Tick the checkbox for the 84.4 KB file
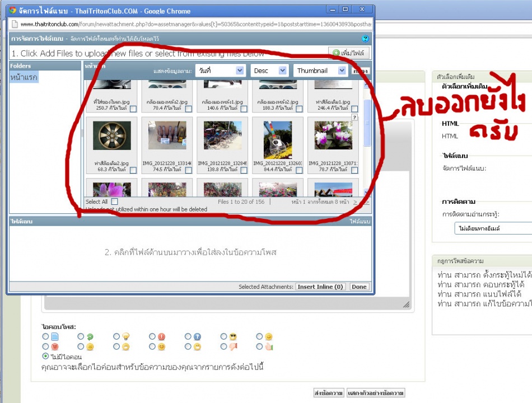 click(299, 170)
